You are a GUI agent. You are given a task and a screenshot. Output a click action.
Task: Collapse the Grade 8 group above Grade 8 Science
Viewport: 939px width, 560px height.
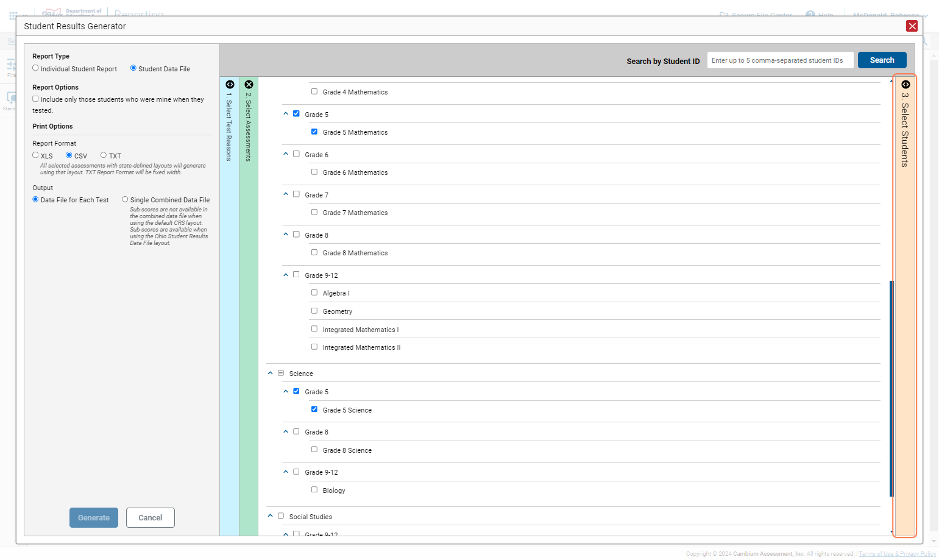coord(286,431)
